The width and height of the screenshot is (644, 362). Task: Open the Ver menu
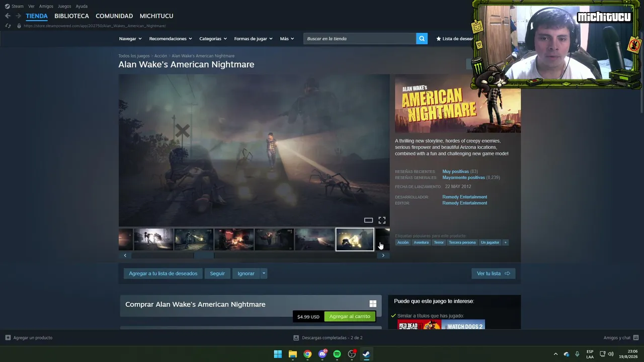(32, 7)
